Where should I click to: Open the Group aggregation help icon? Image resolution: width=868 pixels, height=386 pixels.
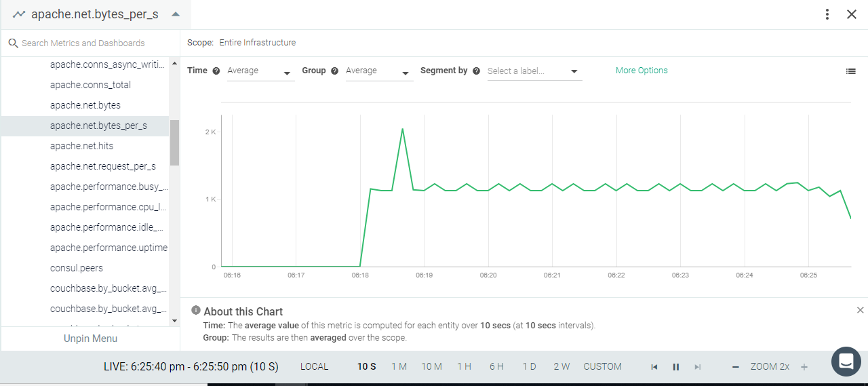click(x=334, y=71)
